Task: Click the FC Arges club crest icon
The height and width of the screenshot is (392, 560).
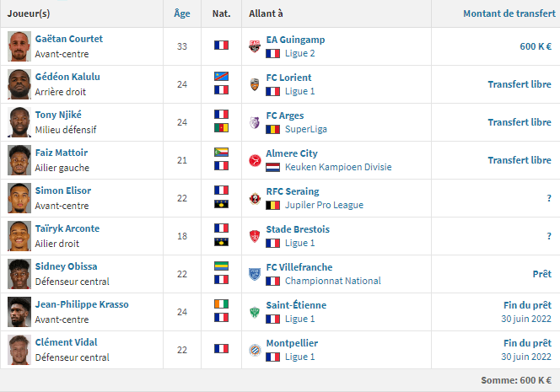Action: tap(254, 122)
